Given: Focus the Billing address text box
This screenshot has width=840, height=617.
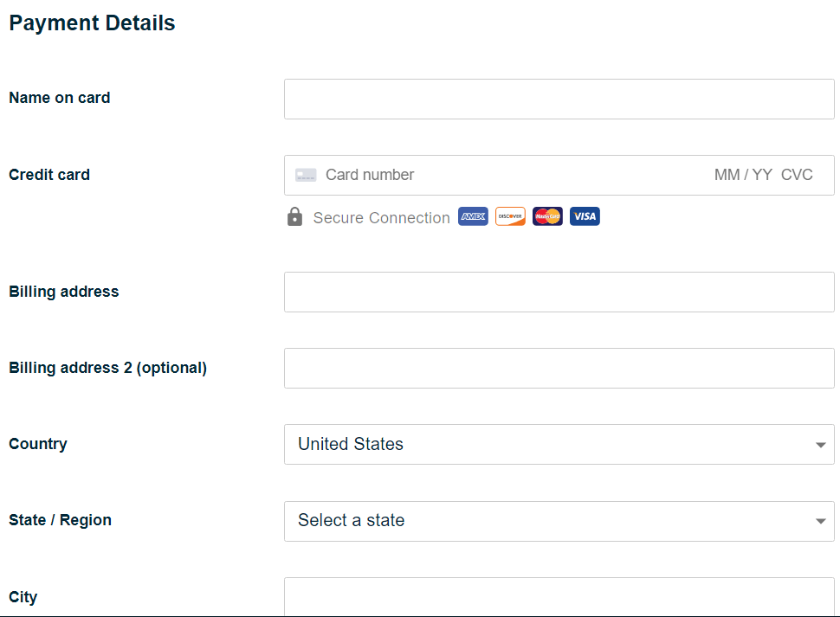Looking at the screenshot, I should 559,292.
